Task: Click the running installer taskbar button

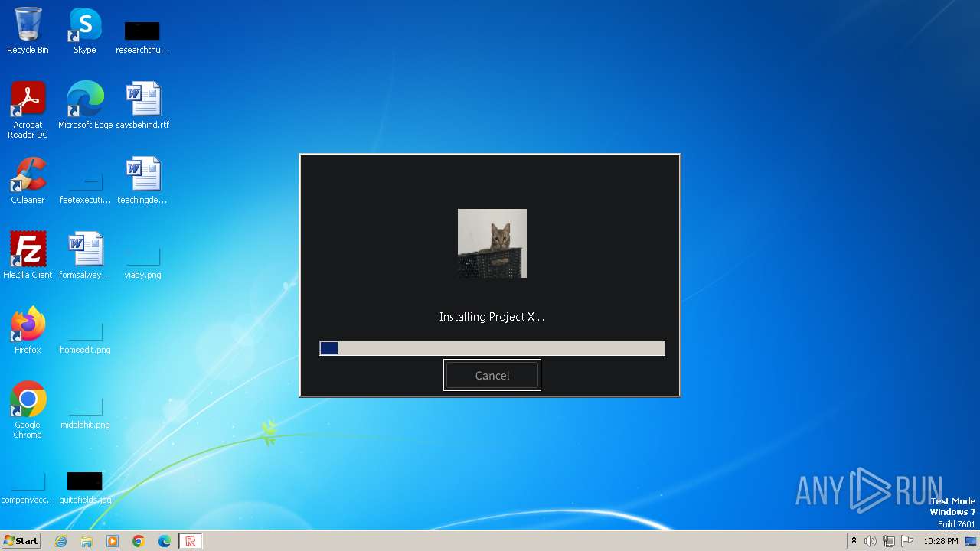Action: pos(191,541)
